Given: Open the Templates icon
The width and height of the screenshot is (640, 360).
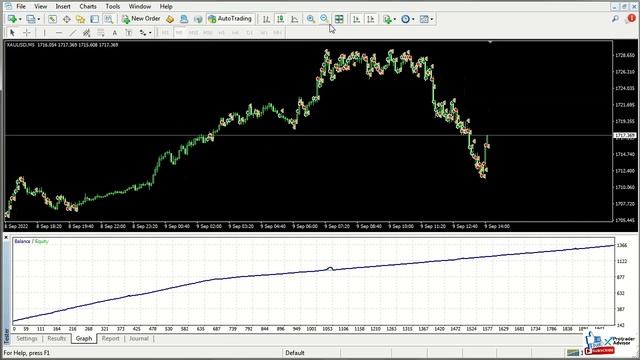Looking at the screenshot, I should [424, 19].
